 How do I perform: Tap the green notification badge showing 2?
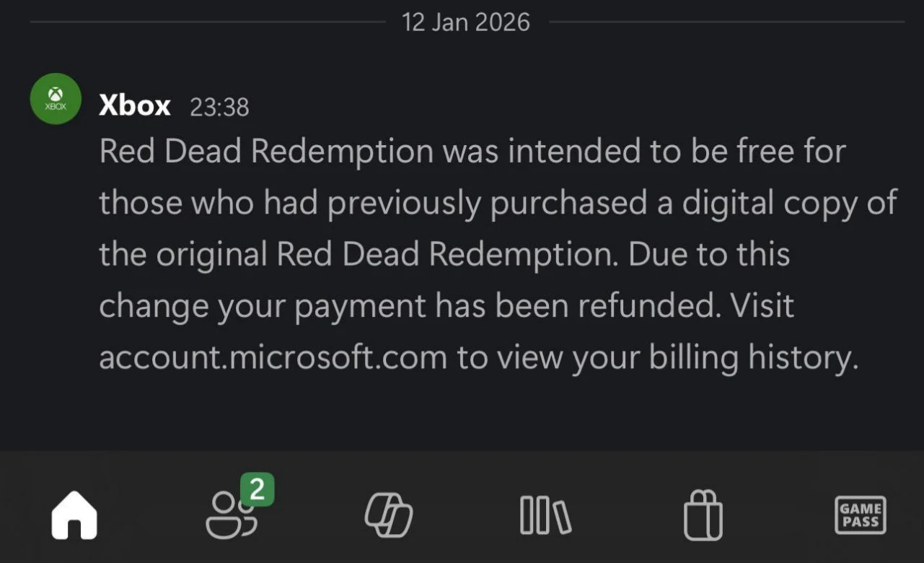coord(257,491)
